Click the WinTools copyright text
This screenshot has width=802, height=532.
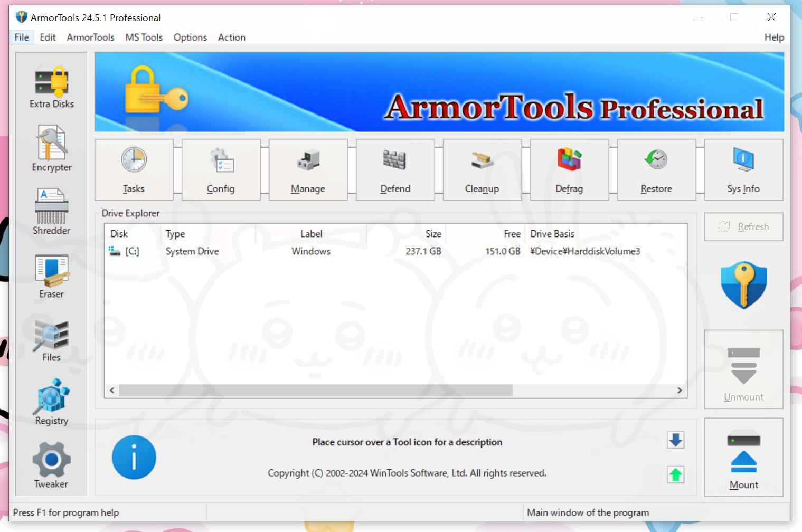(407, 473)
